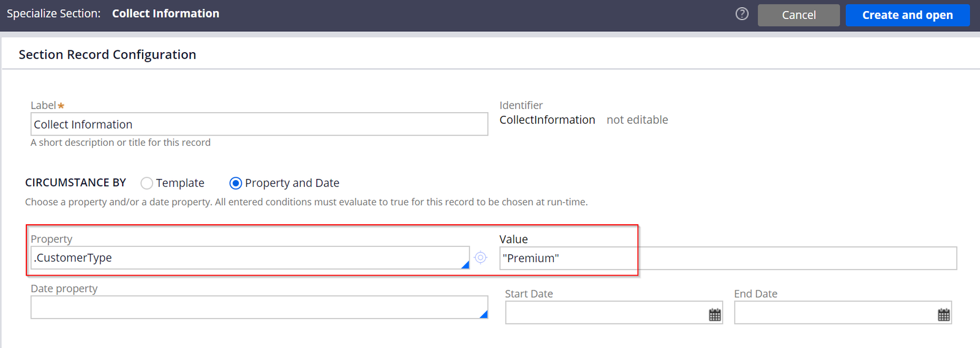Click the Section Record Configuration heading
The width and height of the screenshot is (980, 348).
(107, 55)
